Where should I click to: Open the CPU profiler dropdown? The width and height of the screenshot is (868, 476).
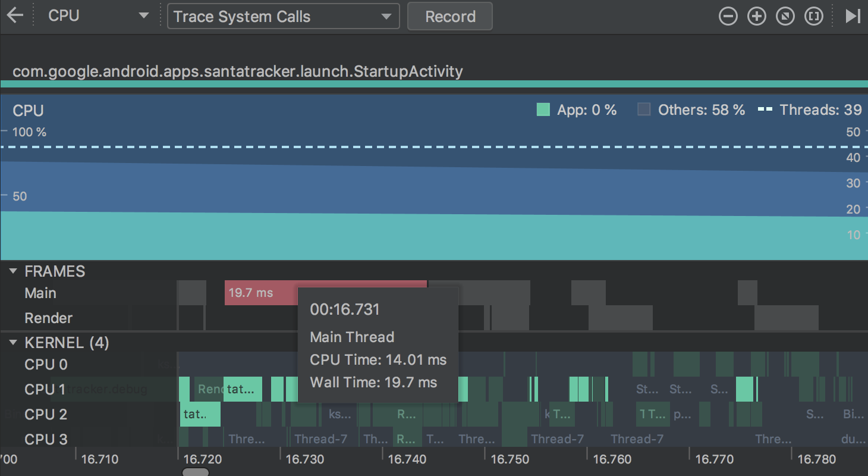[98, 16]
